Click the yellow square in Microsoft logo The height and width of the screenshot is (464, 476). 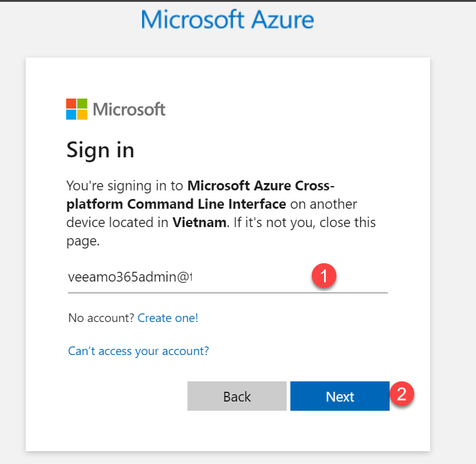(x=82, y=114)
